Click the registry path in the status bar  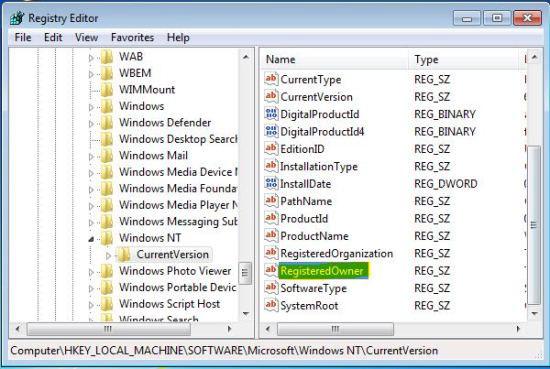click(224, 350)
